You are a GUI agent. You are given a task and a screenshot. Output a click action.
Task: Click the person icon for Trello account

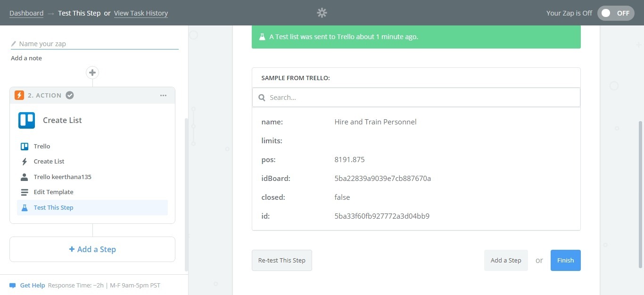click(25, 177)
